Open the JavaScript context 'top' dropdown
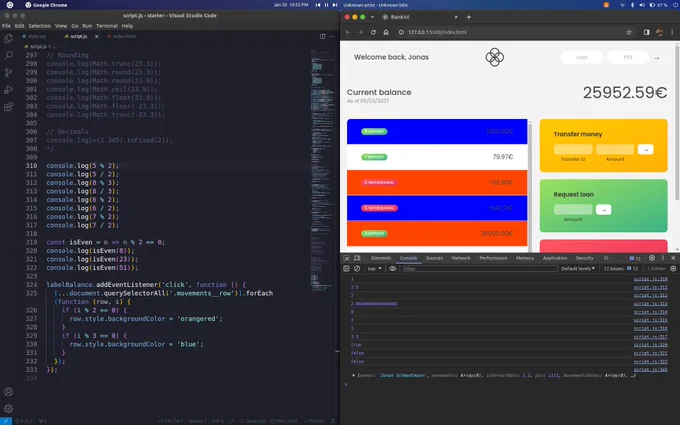The width and height of the screenshot is (680, 425). tap(374, 268)
